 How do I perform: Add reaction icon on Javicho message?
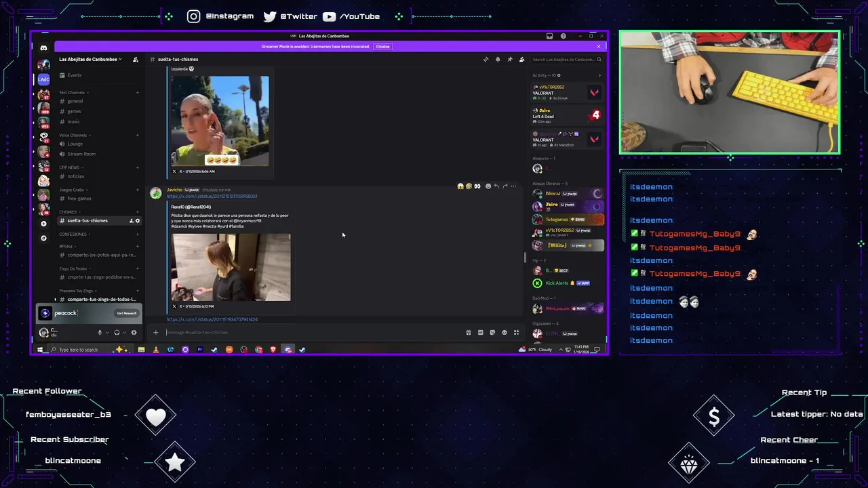(x=488, y=186)
